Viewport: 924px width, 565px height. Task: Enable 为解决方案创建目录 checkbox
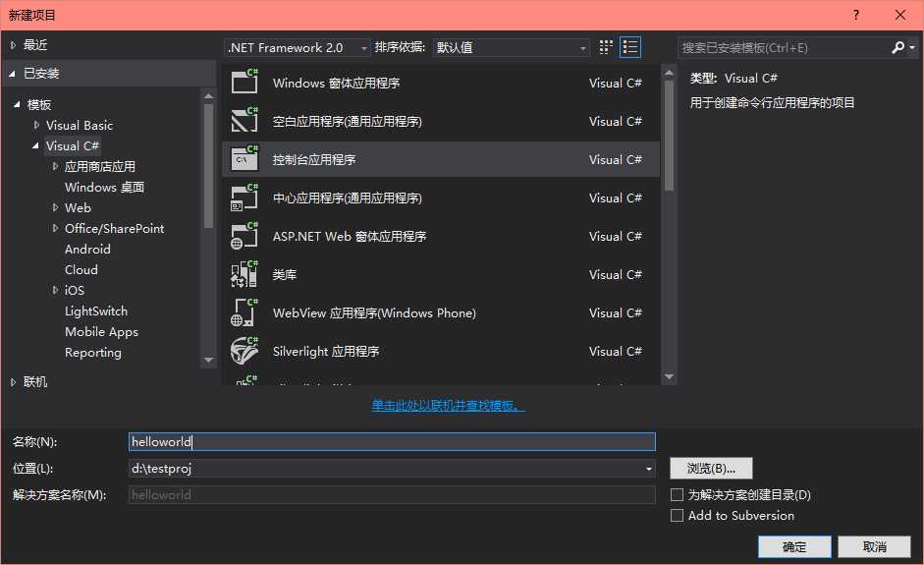(x=678, y=495)
